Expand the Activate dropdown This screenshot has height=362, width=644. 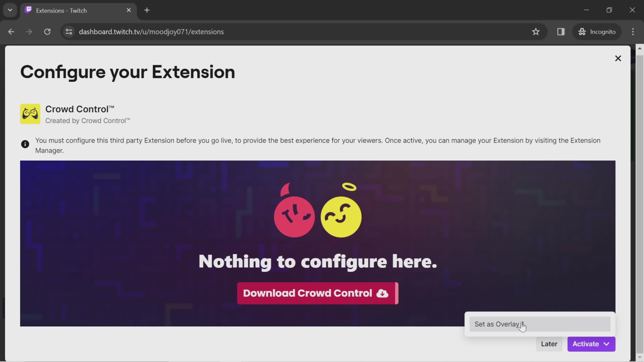point(591,344)
